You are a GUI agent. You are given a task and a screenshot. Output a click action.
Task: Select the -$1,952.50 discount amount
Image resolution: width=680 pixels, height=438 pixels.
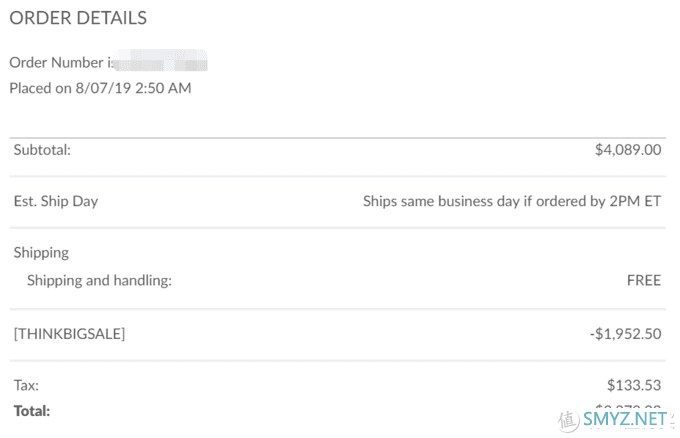tap(625, 334)
